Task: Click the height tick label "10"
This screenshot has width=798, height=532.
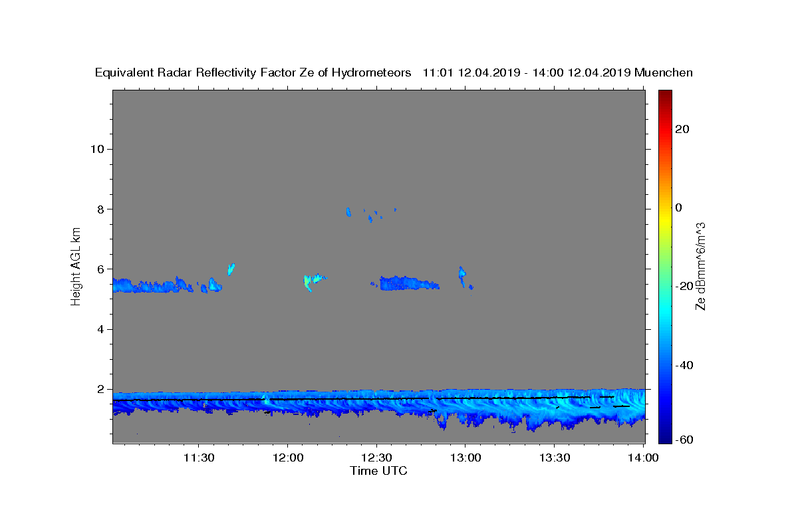Action: point(97,148)
